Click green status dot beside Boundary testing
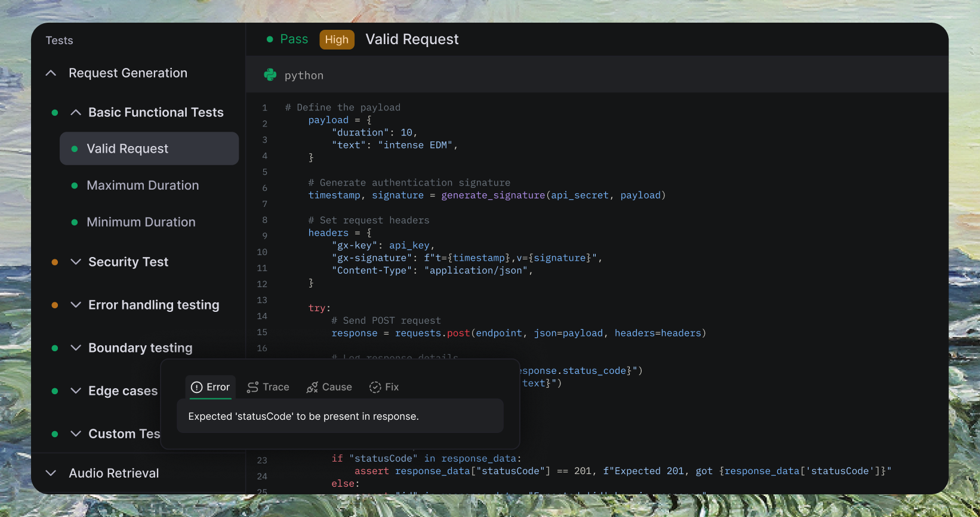This screenshot has height=517, width=980. point(55,348)
